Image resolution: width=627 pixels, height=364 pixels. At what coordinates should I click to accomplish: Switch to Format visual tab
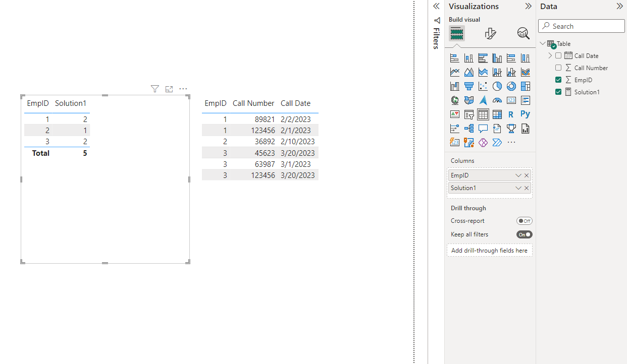point(490,33)
